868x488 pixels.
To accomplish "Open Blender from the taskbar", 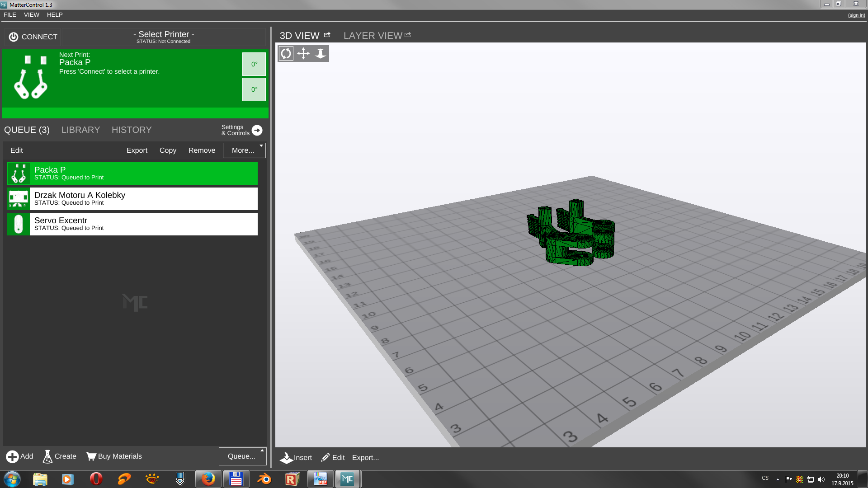I will pyautogui.click(x=264, y=479).
